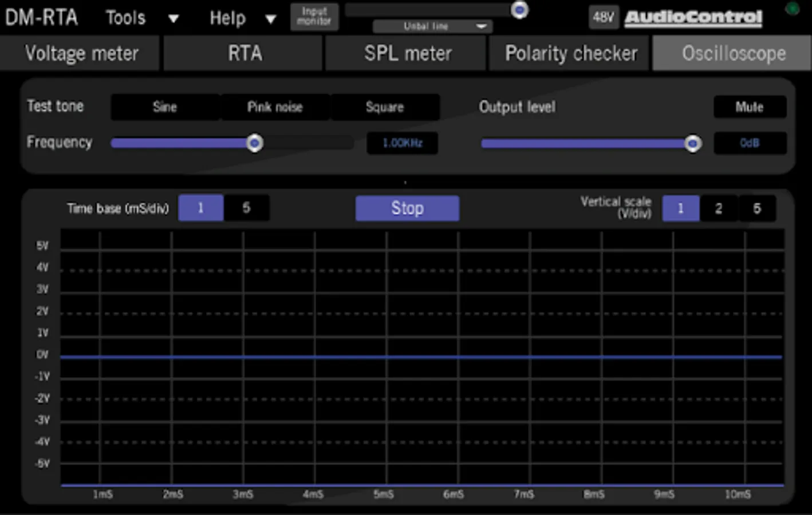Set time base to 5 mS/div
The height and width of the screenshot is (515, 812).
tap(246, 208)
